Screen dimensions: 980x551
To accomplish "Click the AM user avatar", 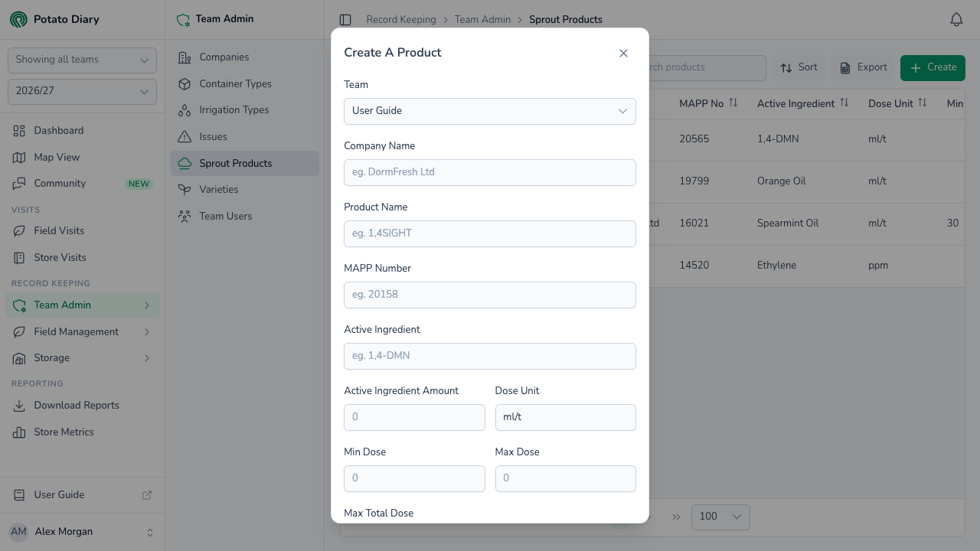I will click(18, 532).
